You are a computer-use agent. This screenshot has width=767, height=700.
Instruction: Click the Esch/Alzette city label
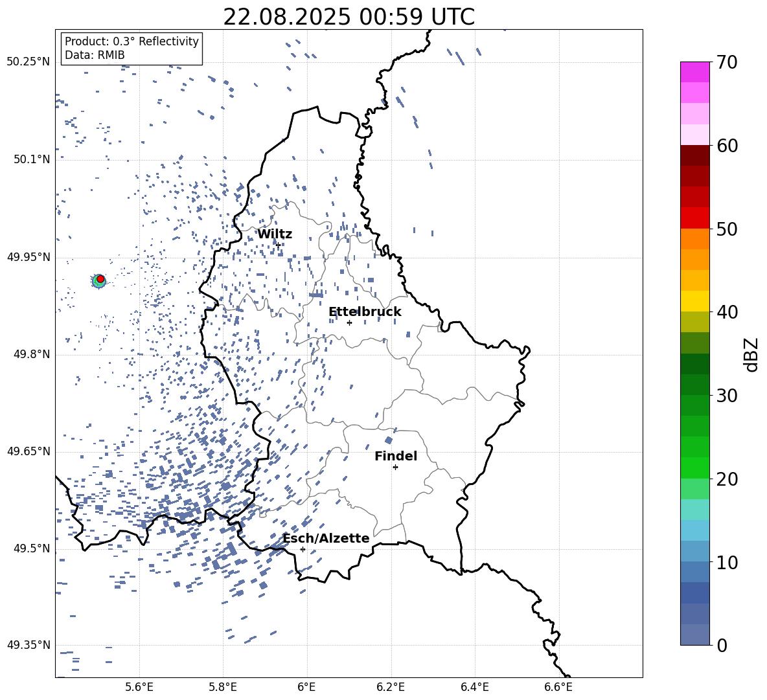326,538
